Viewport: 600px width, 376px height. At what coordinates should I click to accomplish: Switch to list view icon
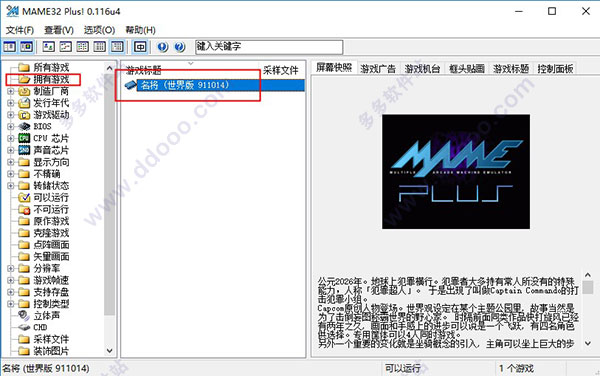coord(83,47)
